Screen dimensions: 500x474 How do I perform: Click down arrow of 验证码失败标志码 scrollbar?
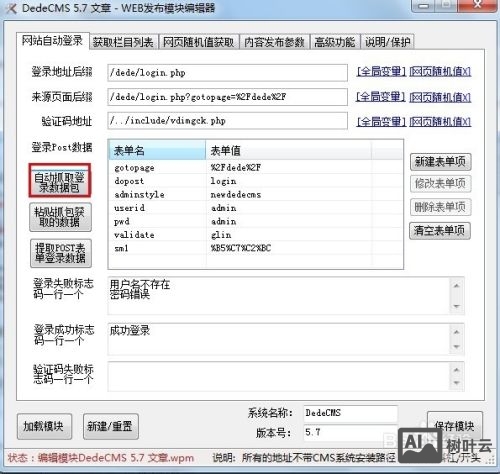(x=457, y=383)
